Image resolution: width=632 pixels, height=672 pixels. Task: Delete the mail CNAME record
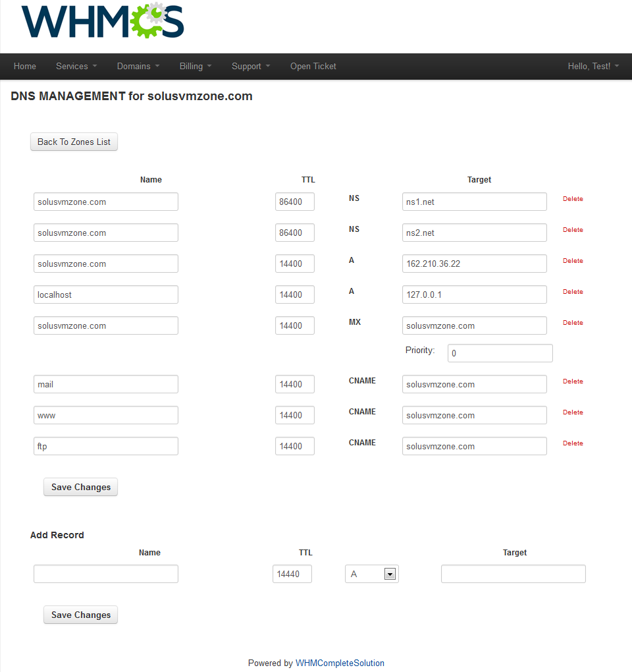tap(573, 381)
